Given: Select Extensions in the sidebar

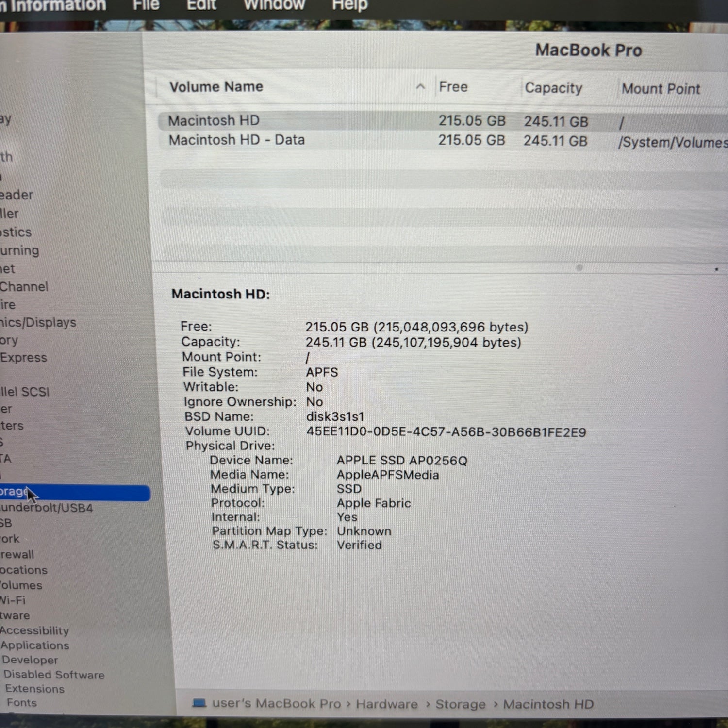Looking at the screenshot, I should (x=34, y=689).
